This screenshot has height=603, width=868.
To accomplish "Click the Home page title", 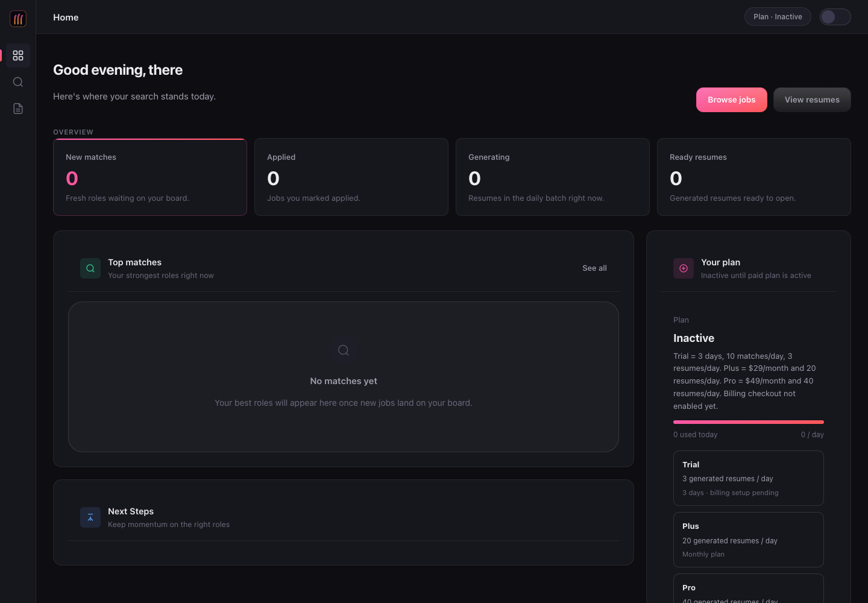I will tap(66, 17).
